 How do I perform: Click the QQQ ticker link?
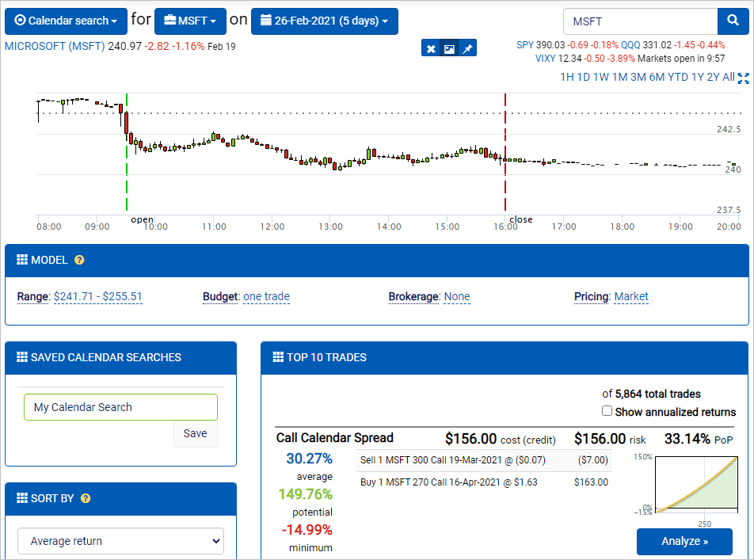point(630,45)
